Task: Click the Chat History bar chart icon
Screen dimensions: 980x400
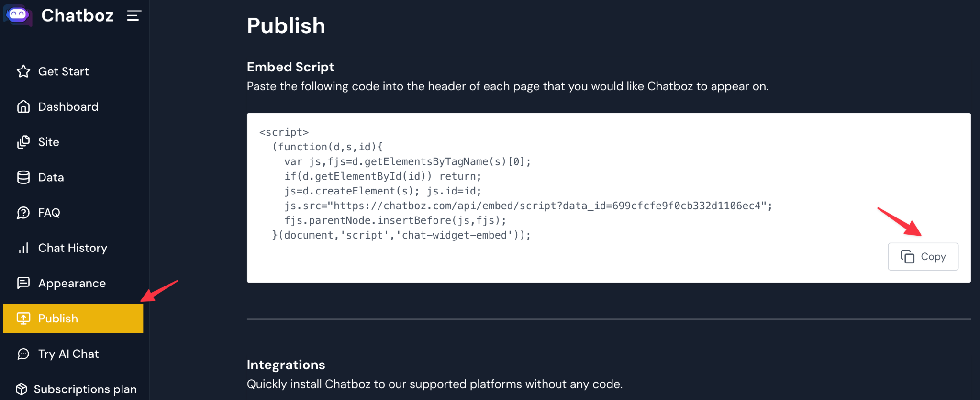Action: (x=23, y=248)
